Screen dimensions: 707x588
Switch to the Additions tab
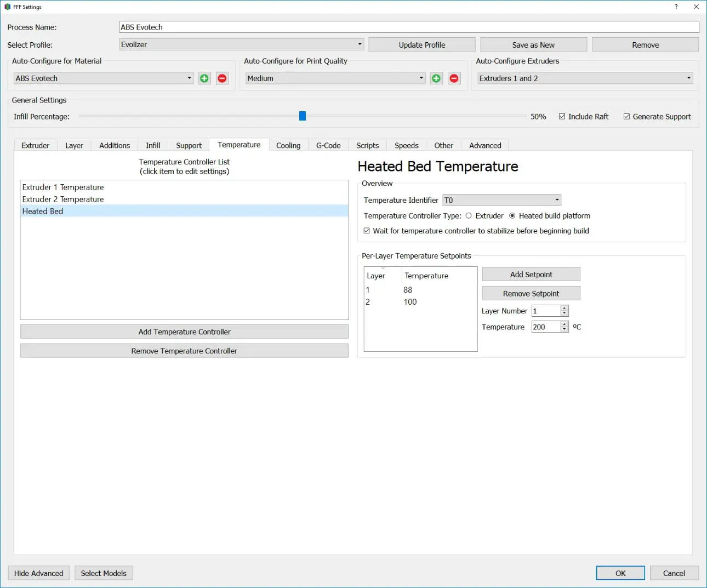(115, 145)
